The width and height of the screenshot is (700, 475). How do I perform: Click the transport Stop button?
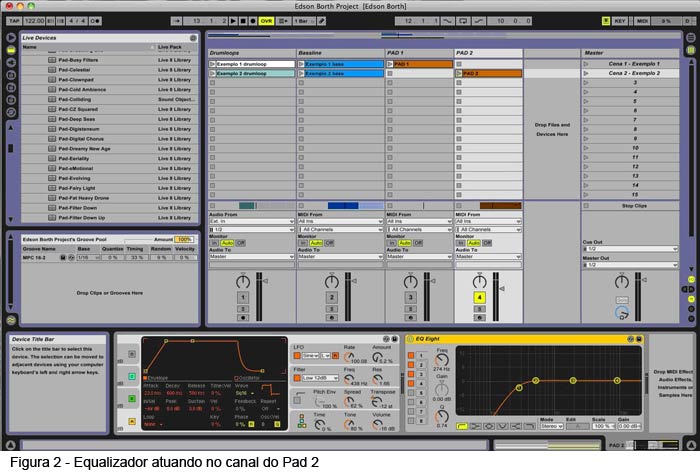[243, 21]
